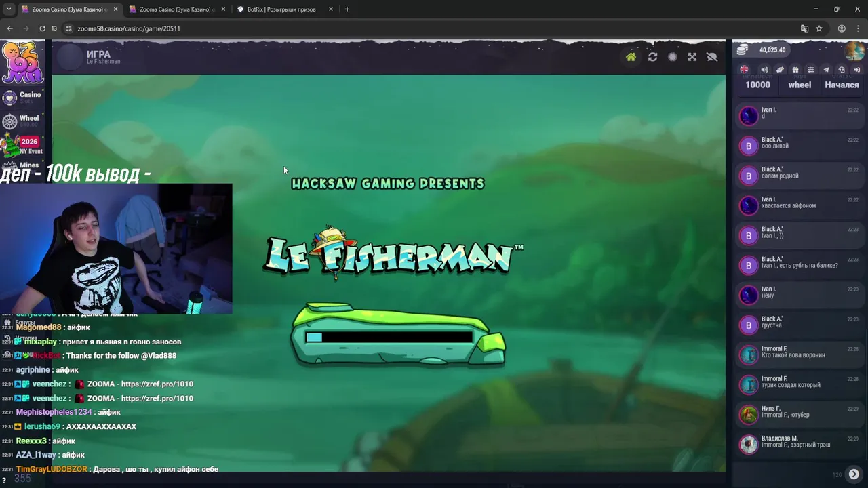Click the Начался status text
The width and height of the screenshot is (868, 488).
[842, 85]
